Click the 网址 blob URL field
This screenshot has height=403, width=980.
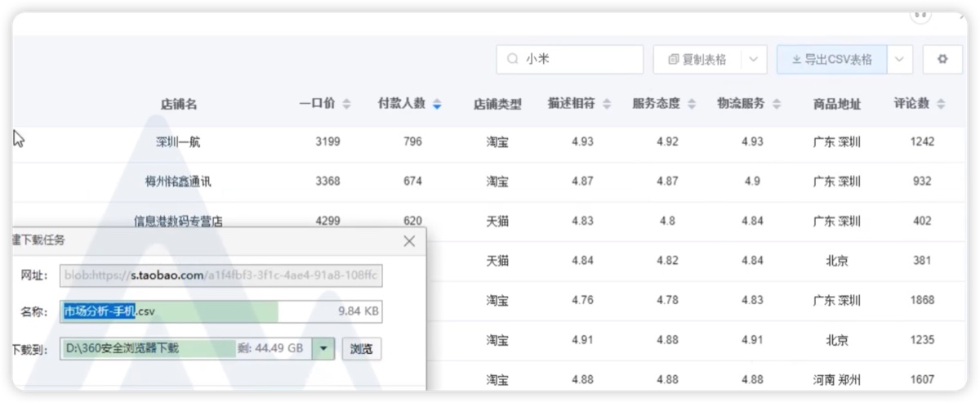(220, 275)
